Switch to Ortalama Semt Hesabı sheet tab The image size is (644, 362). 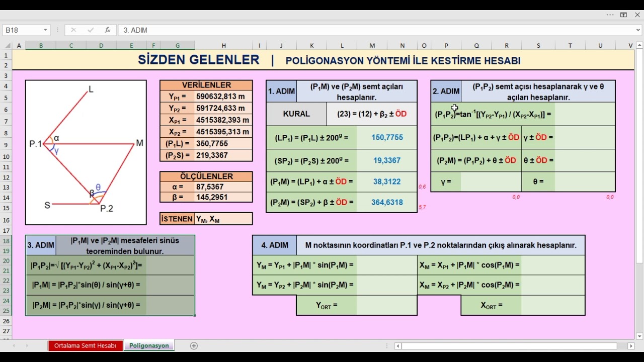pos(85,346)
